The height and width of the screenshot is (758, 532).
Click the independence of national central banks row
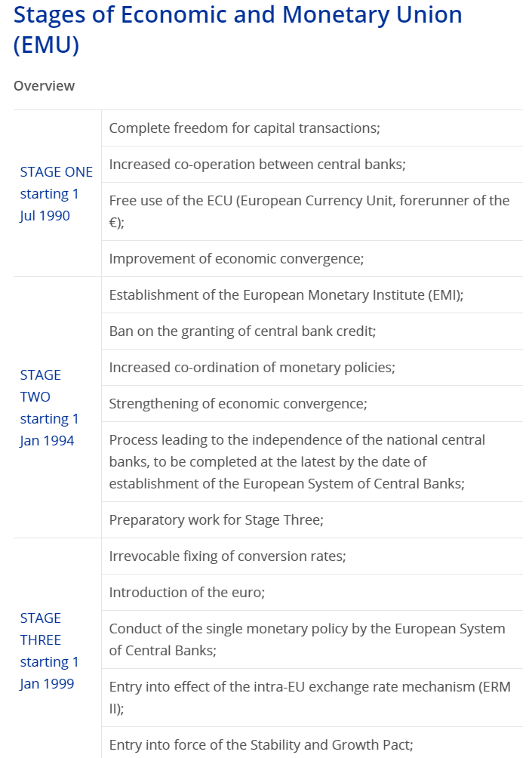tap(297, 461)
